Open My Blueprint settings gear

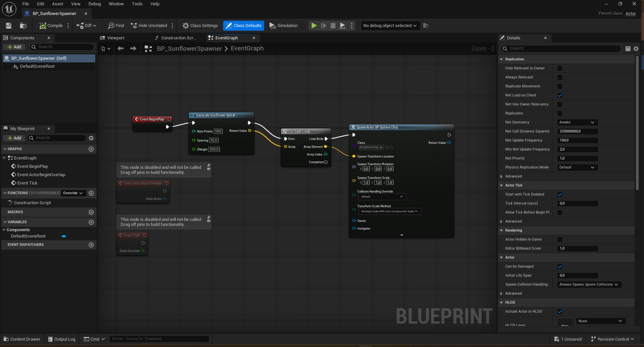click(x=91, y=138)
